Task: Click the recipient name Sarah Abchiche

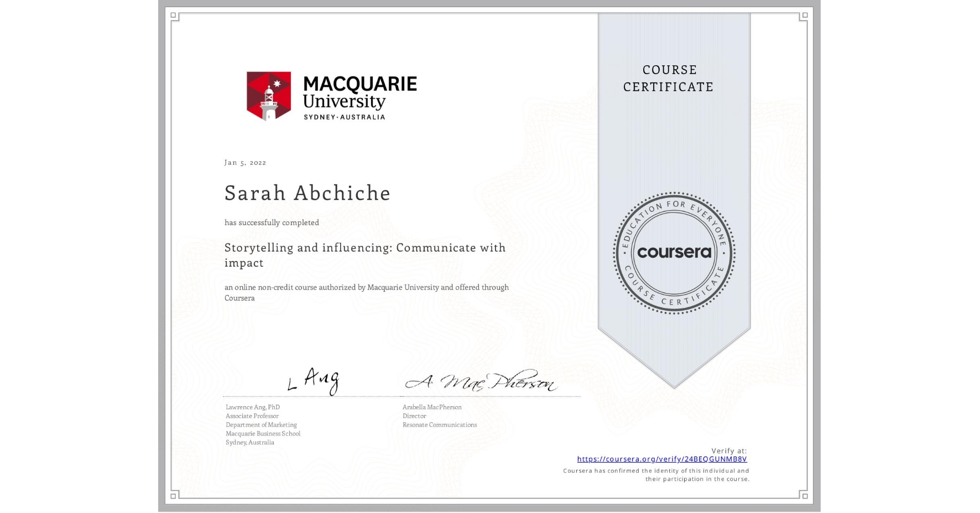Action: (307, 194)
